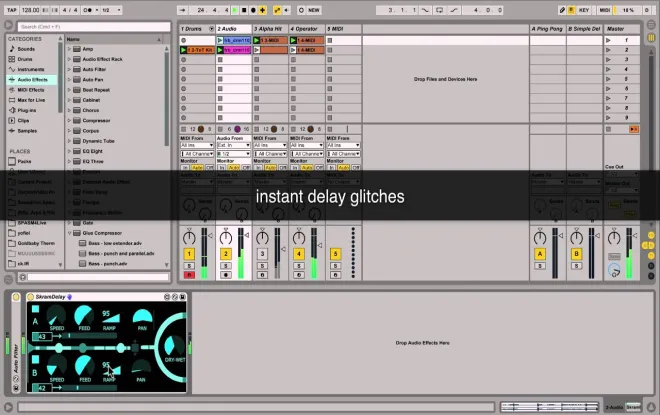Click the MIDI map mode button
This screenshot has width=660, height=415.
pos(604,10)
